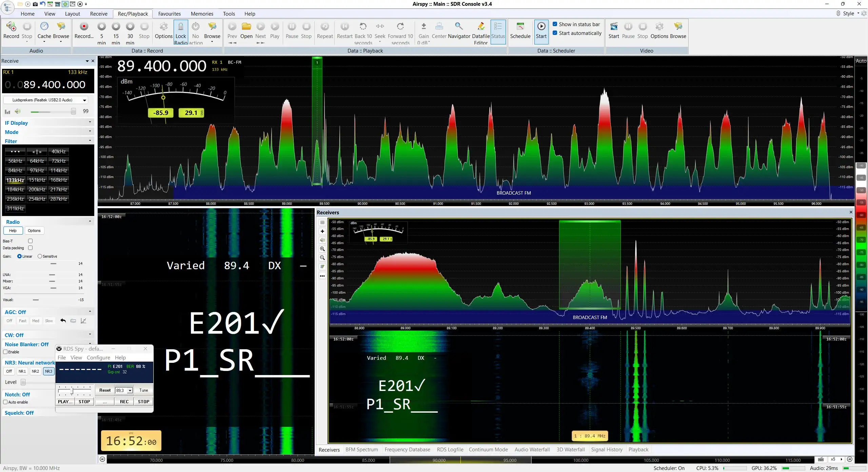The height and width of the screenshot is (472, 868).
Task: Open Receivers panel hamburger menu
Action: click(322, 222)
